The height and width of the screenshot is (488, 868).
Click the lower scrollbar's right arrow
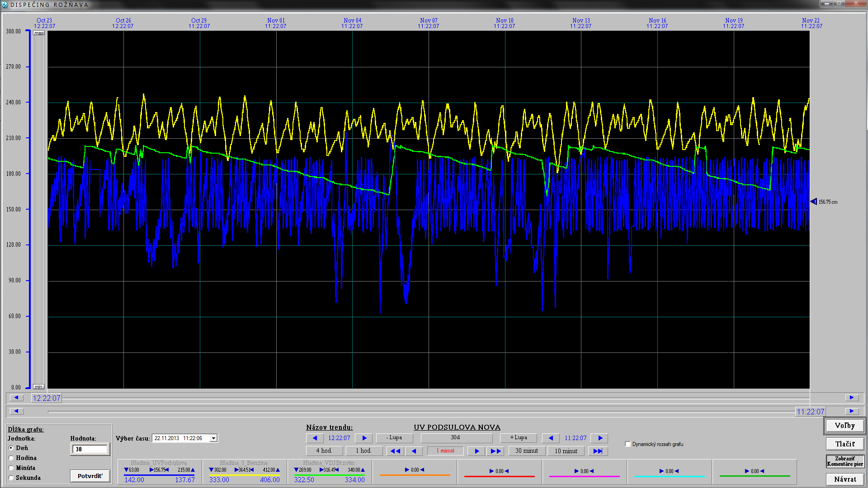(x=851, y=411)
